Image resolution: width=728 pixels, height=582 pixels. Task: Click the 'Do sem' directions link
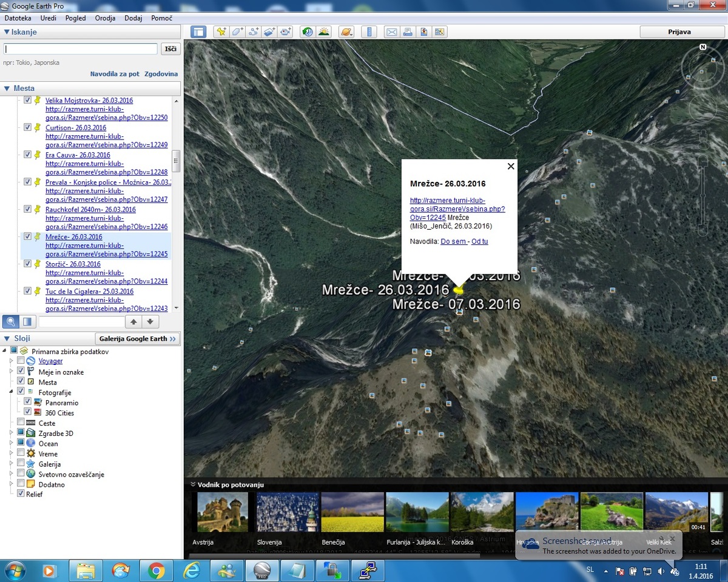(453, 241)
